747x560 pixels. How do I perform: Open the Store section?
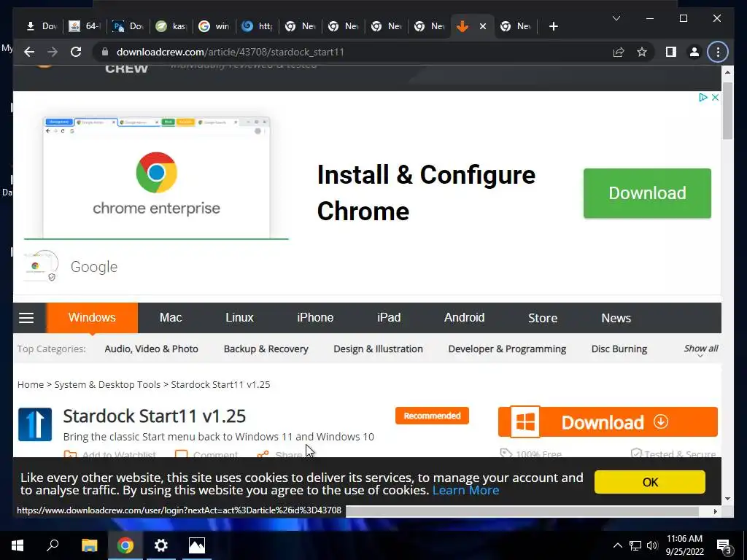(x=543, y=318)
